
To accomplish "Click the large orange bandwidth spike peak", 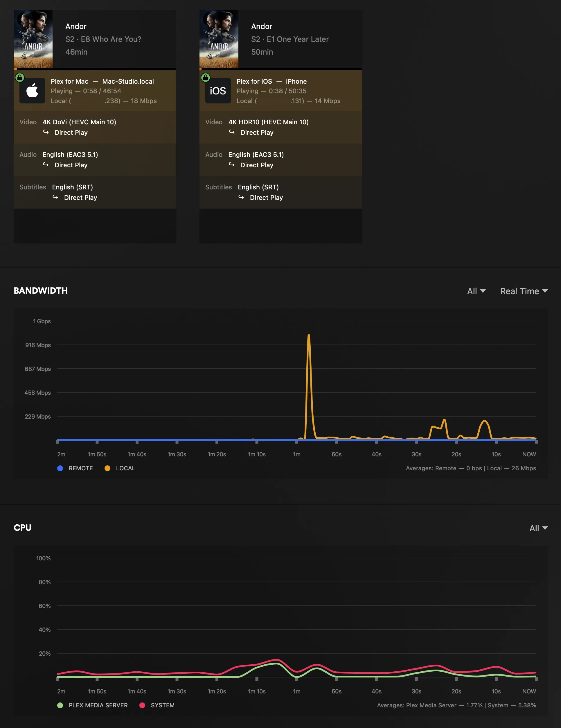I will (x=309, y=335).
